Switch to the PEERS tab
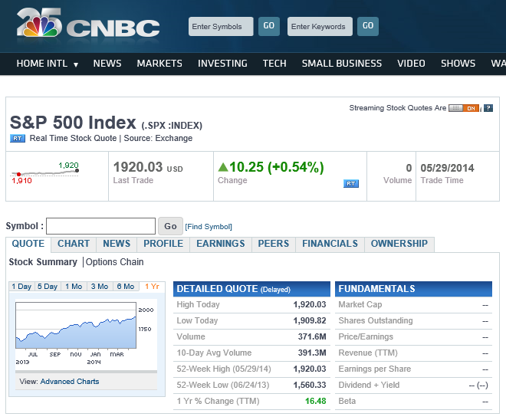This screenshot has width=506, height=420. click(x=274, y=244)
